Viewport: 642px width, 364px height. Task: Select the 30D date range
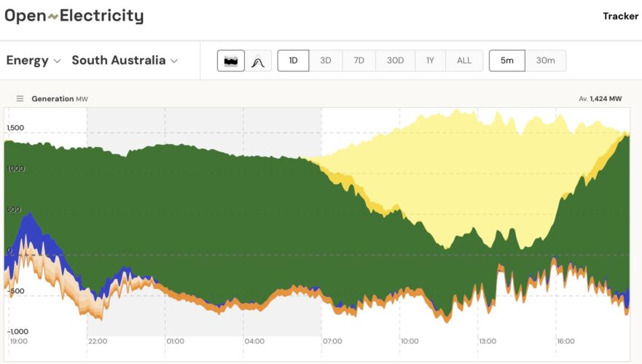[395, 60]
